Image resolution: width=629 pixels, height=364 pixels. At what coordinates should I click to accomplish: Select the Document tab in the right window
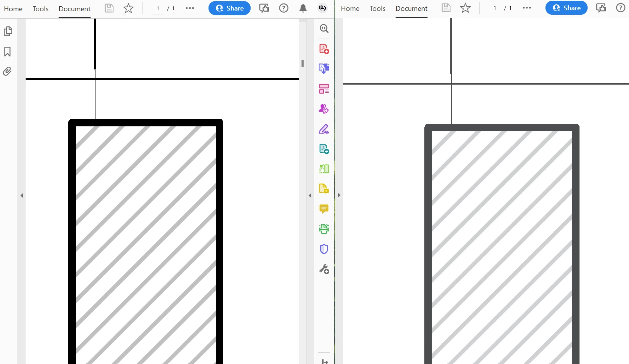click(x=411, y=8)
